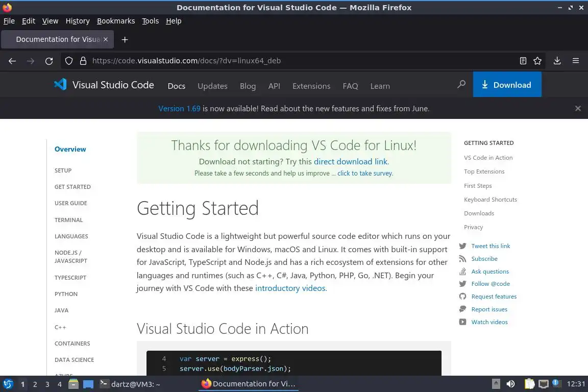The image size is (588, 392).
Task: Click the Watch videos link
Action: pos(489,322)
